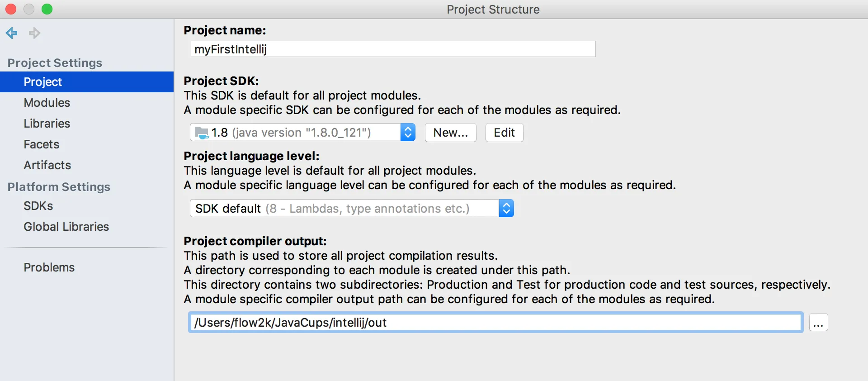Go to the Facets section

point(42,144)
